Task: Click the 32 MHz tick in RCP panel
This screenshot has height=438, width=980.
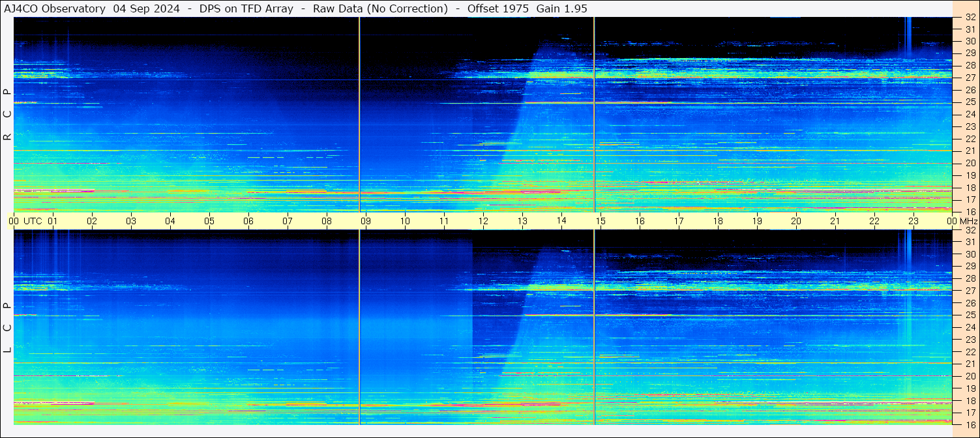Action: click(x=970, y=18)
